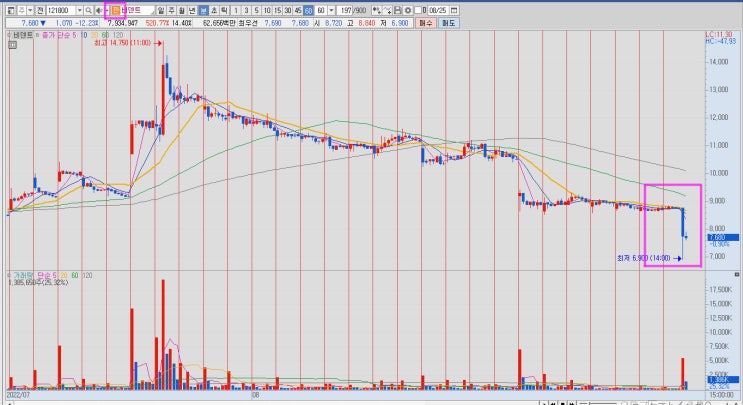This screenshot has width=743, height=405.
Task: Click the 거래량 volume legend label
Action: tap(23, 275)
